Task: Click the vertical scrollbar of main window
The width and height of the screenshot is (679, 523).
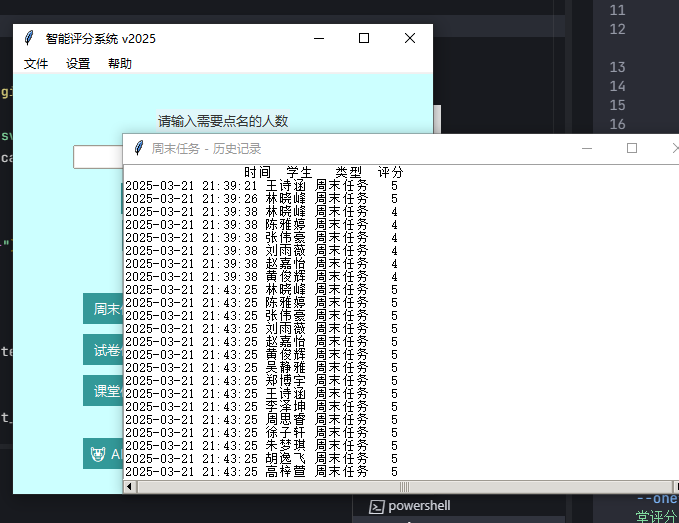Action: tap(437, 119)
